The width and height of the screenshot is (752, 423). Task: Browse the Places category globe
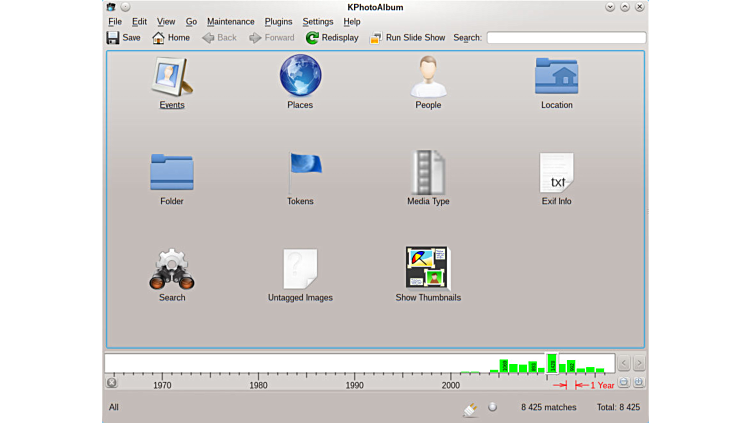pyautogui.click(x=300, y=77)
